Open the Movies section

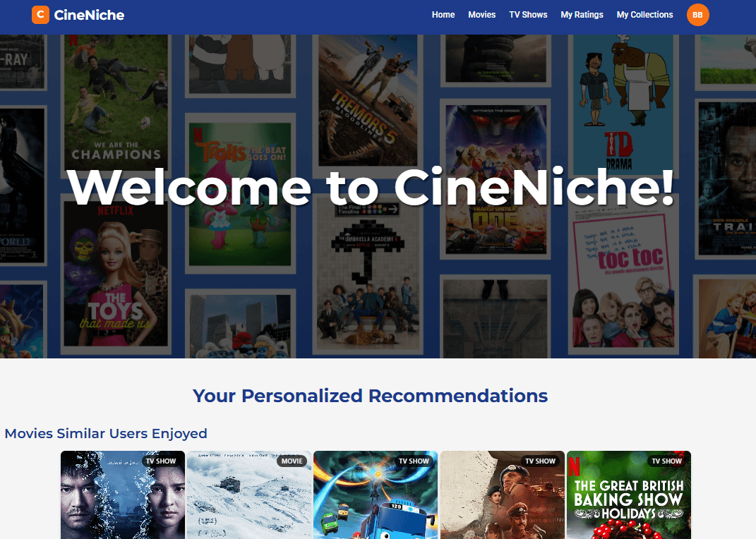[x=481, y=15]
